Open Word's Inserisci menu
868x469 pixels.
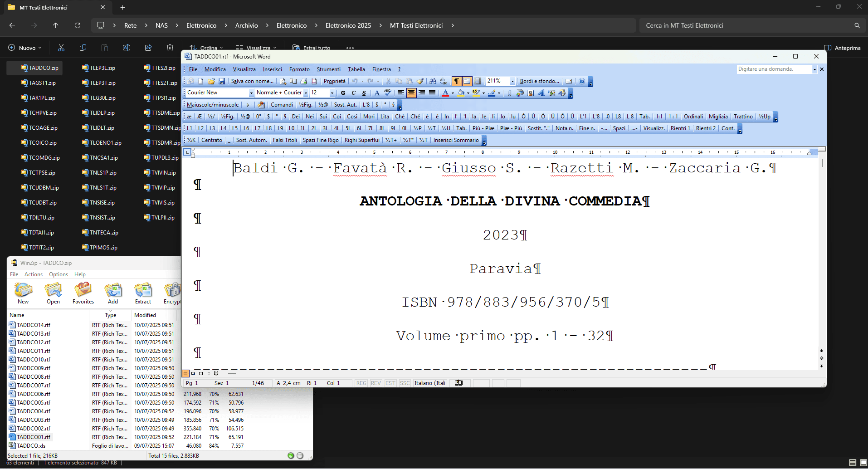click(x=273, y=69)
